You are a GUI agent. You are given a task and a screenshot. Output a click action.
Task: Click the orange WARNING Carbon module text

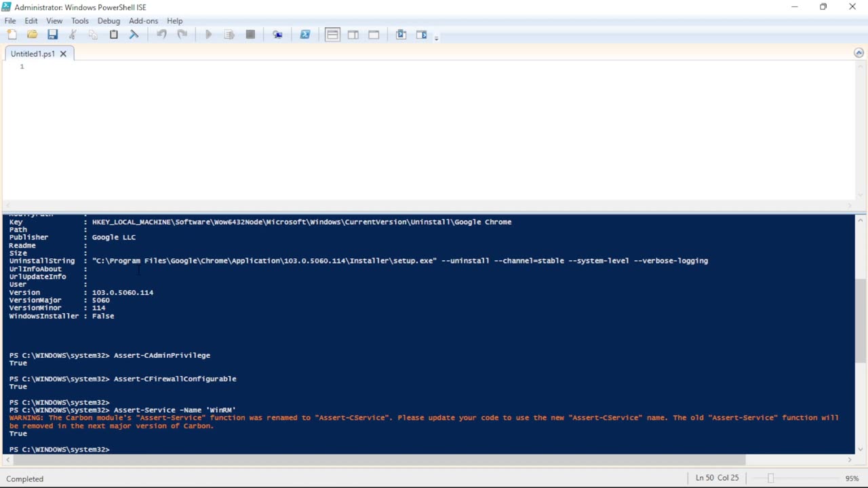(424, 422)
